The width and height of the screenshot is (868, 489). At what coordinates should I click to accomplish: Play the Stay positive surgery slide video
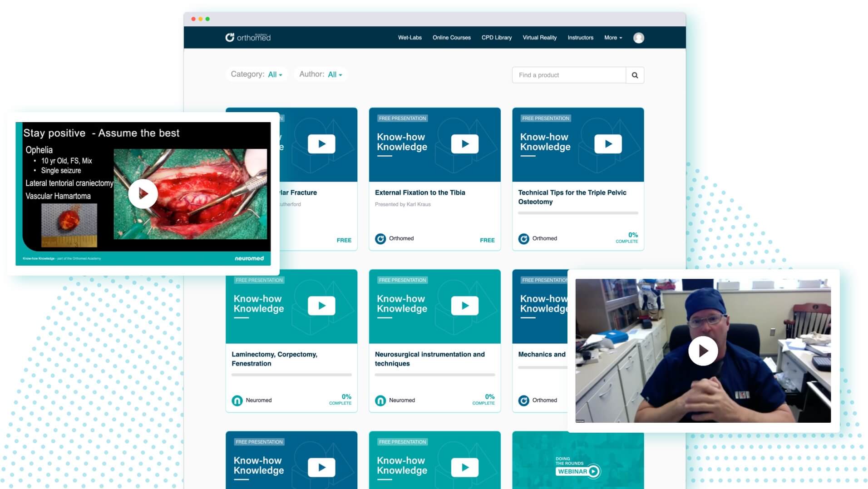pyautogui.click(x=143, y=194)
